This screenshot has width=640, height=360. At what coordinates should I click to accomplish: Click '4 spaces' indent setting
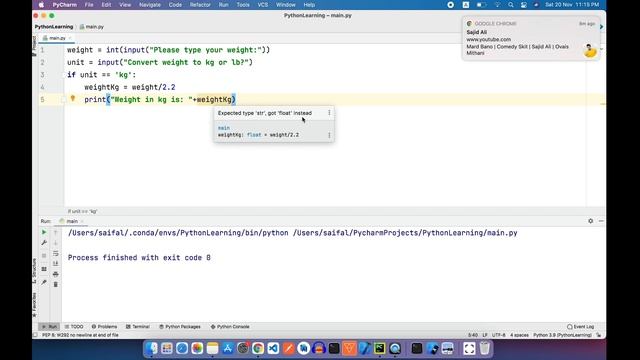pos(519,335)
